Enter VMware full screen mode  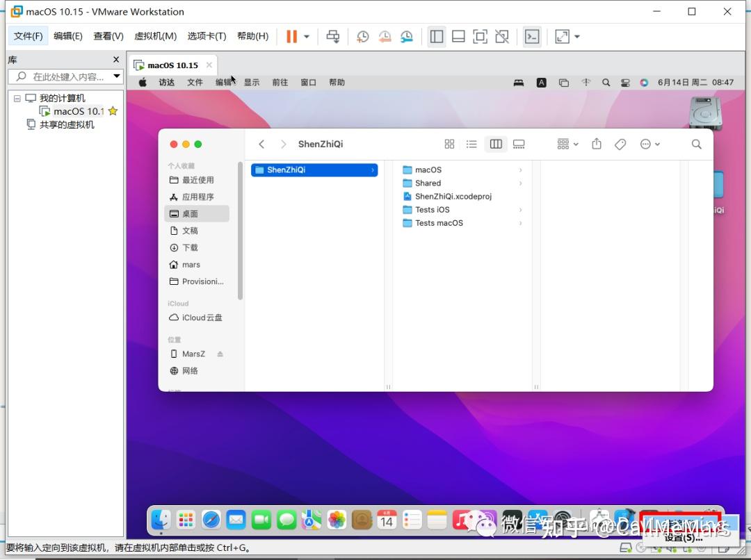click(x=480, y=36)
